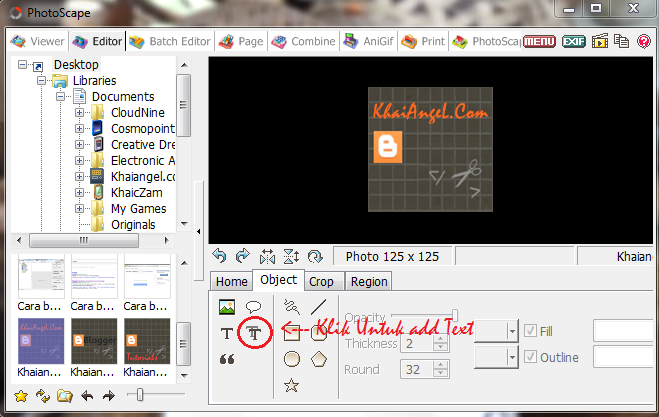This screenshot has width=659, height=417.
Task: Open the dropdown next to Outline
Action: click(511, 357)
